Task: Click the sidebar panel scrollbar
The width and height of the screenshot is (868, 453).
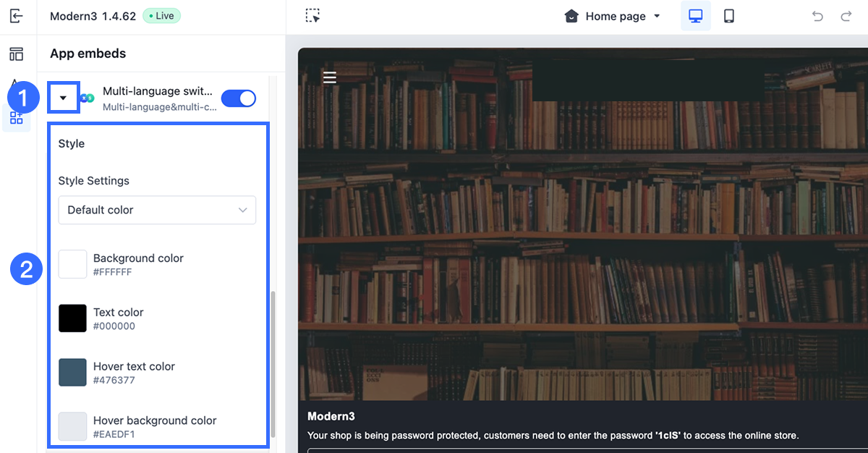Action: tap(273, 365)
